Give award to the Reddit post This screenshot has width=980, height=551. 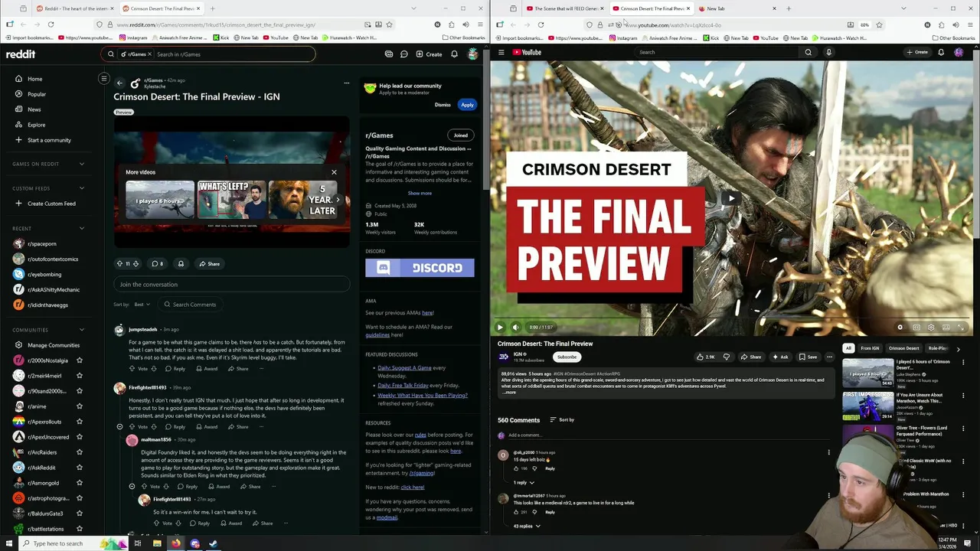point(181,264)
